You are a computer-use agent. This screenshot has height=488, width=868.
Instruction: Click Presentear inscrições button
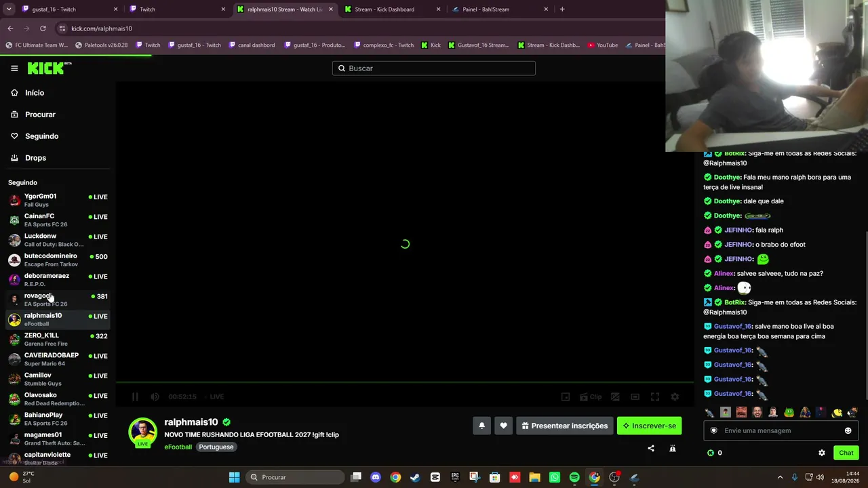(564, 426)
